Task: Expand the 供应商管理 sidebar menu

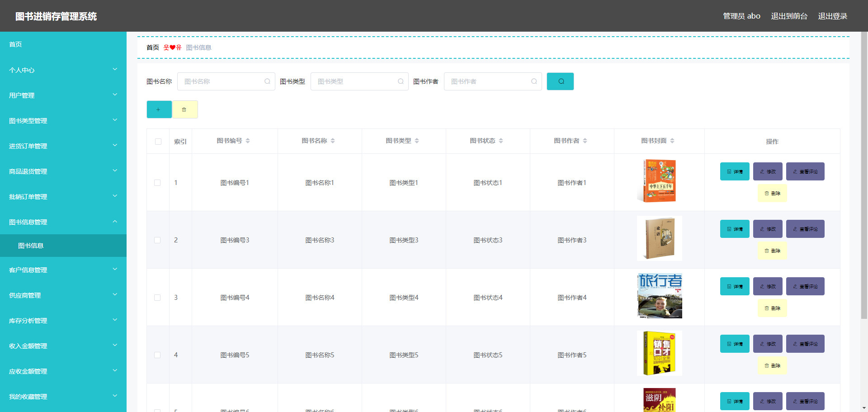Action: click(63, 295)
